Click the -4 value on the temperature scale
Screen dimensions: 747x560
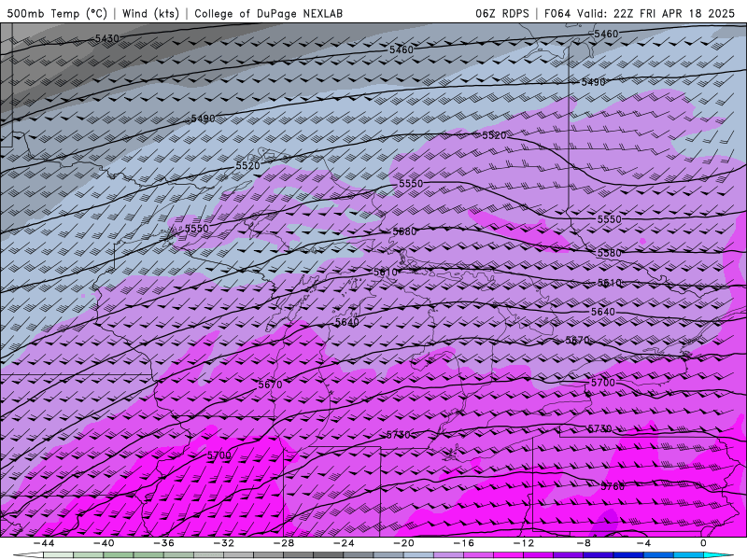[643, 543]
